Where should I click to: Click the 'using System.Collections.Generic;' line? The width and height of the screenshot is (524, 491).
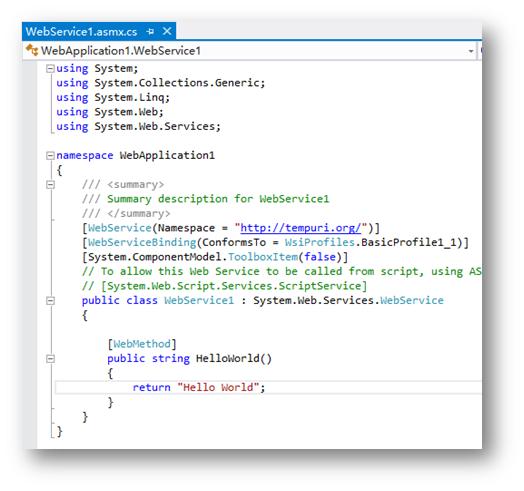click(160, 83)
